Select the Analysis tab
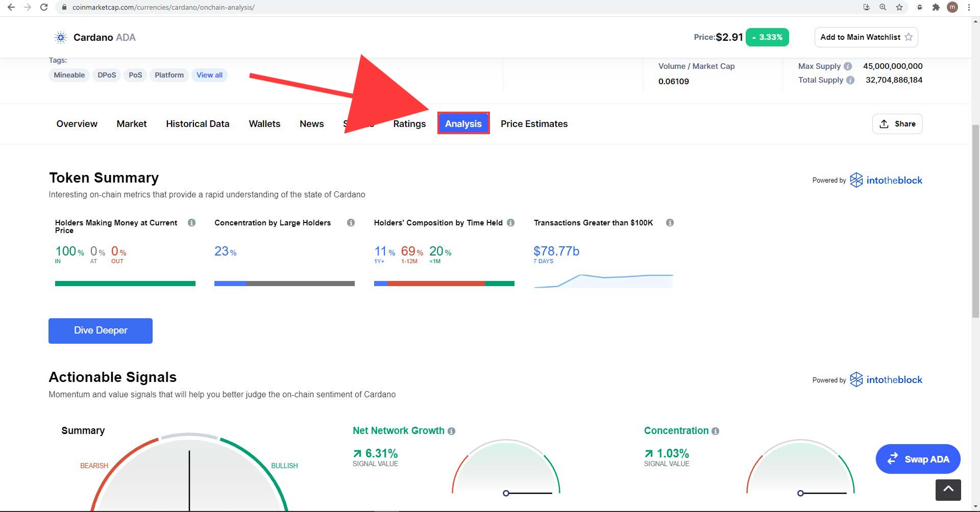The width and height of the screenshot is (980, 512). pyautogui.click(x=463, y=123)
